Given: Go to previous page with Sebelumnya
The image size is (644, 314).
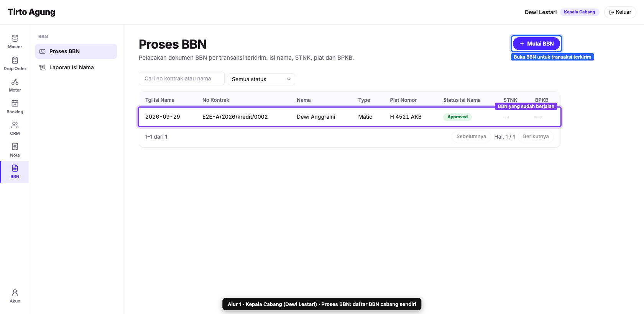Looking at the screenshot, I should coord(471,137).
